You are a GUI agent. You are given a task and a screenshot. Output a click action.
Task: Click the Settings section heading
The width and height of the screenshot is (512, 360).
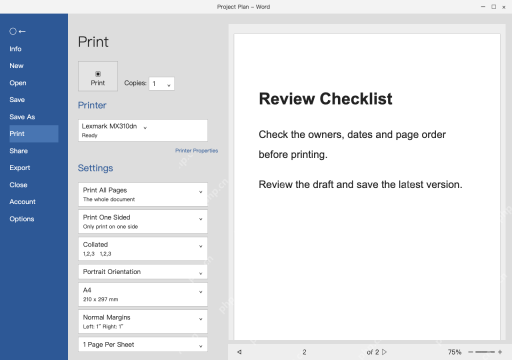point(95,168)
